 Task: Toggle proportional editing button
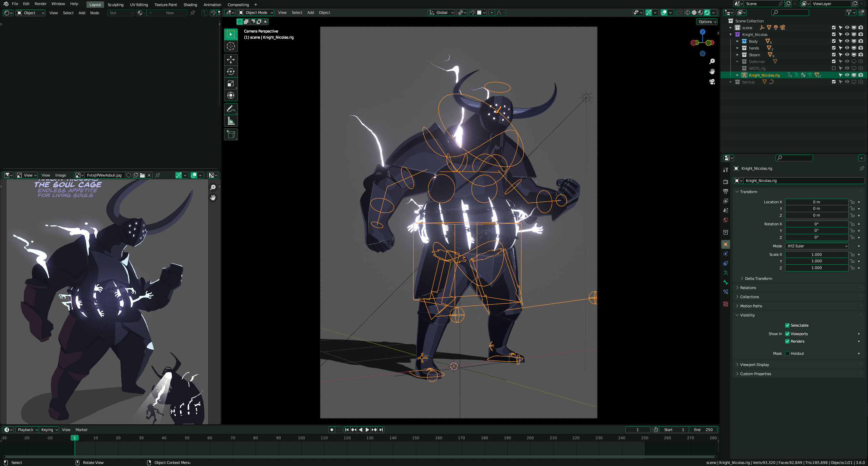coord(492,13)
